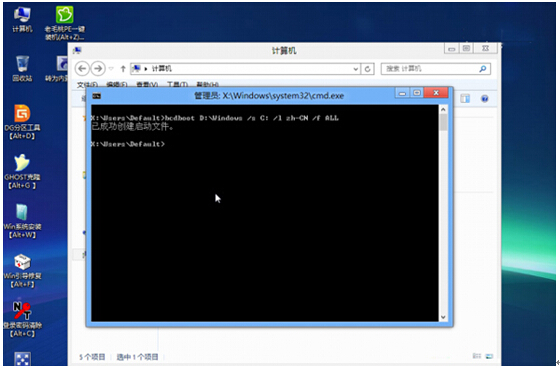Switch to large icons view in status bar
The height and width of the screenshot is (368, 560).
(x=489, y=356)
